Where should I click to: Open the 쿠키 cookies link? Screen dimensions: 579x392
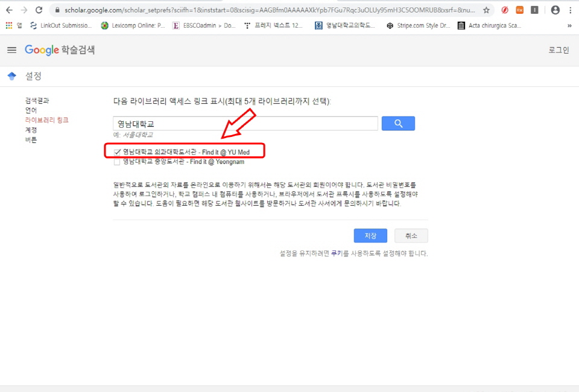pyautogui.click(x=337, y=253)
